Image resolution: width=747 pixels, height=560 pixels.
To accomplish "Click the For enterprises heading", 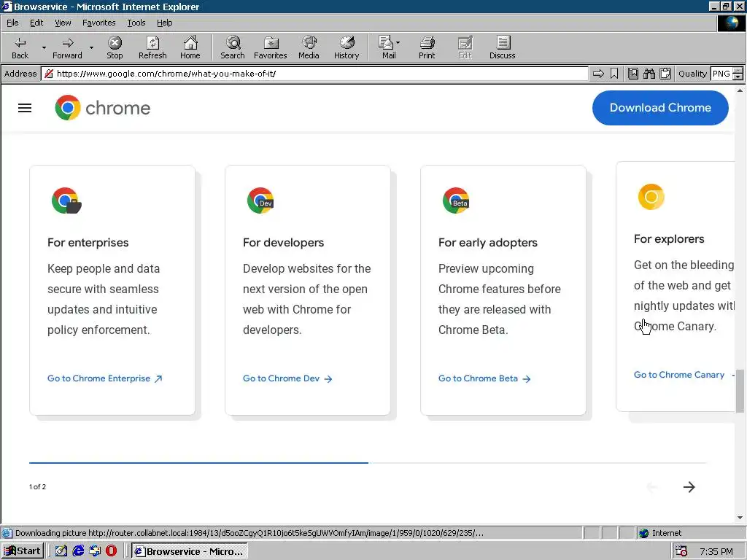I will pyautogui.click(x=88, y=242).
